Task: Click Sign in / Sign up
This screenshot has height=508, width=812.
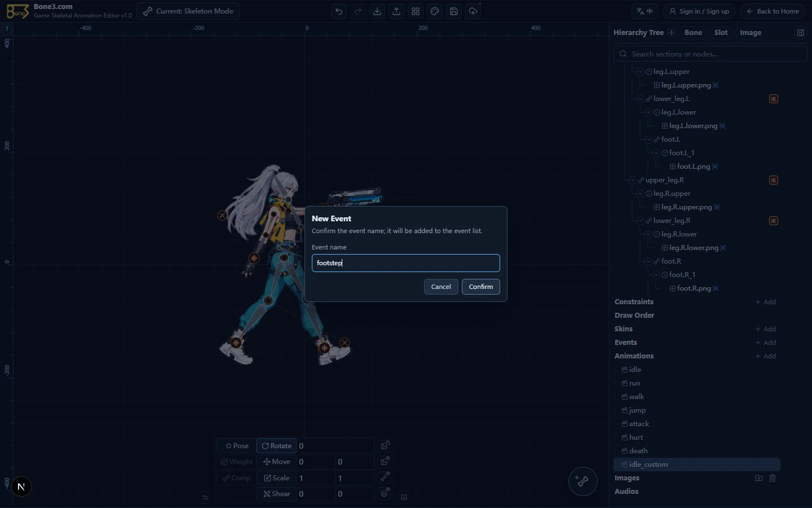Action: (x=699, y=11)
